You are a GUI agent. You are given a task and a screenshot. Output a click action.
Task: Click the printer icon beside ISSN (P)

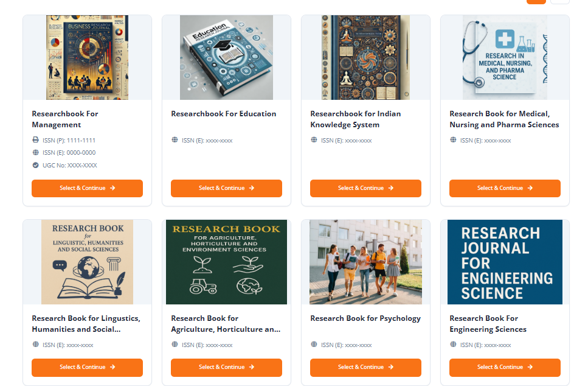tap(35, 140)
